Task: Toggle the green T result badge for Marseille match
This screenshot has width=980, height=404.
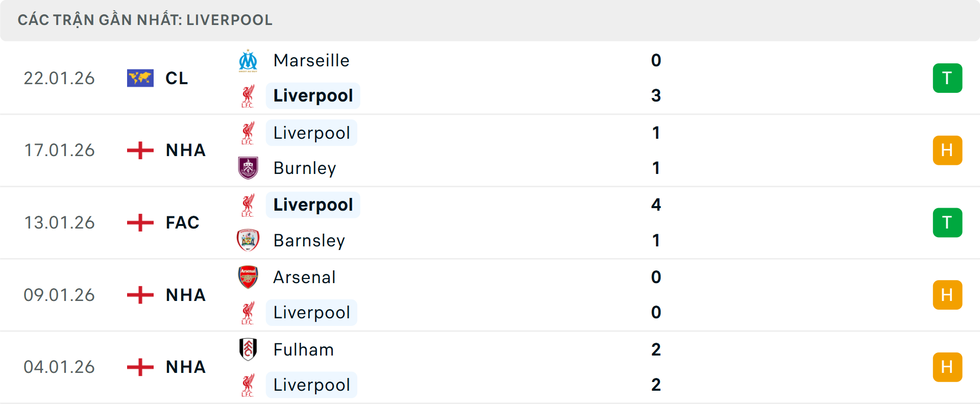Action: 947,78
